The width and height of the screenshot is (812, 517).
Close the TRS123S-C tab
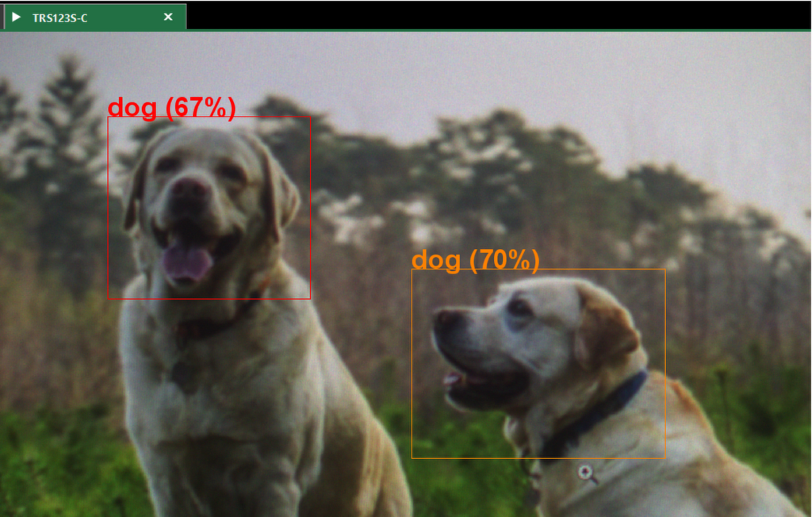point(168,17)
